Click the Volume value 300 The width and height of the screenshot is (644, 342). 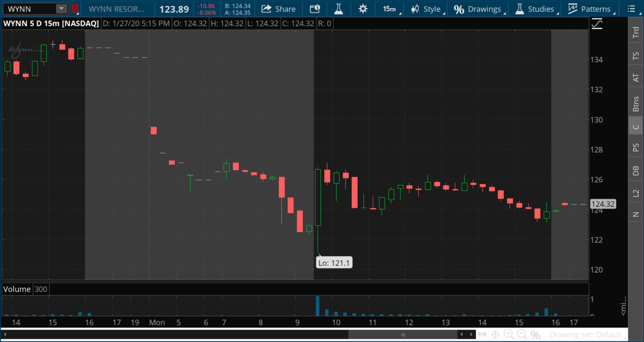(41, 289)
